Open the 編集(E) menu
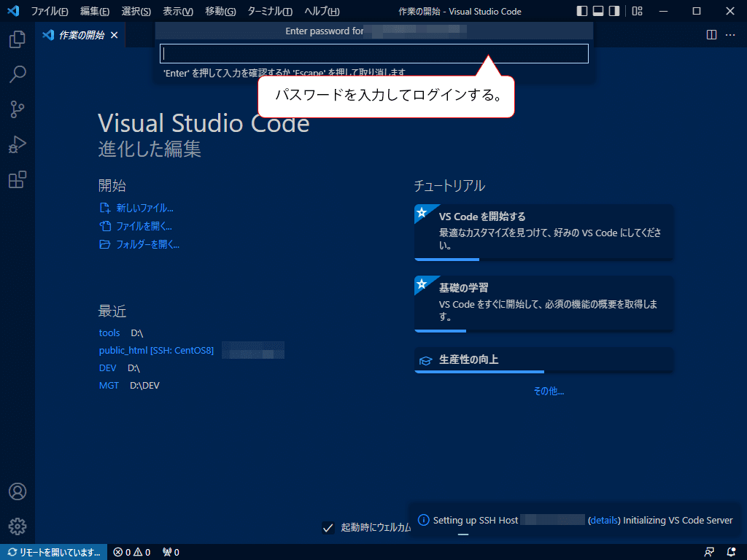The height and width of the screenshot is (560, 747). [x=95, y=12]
